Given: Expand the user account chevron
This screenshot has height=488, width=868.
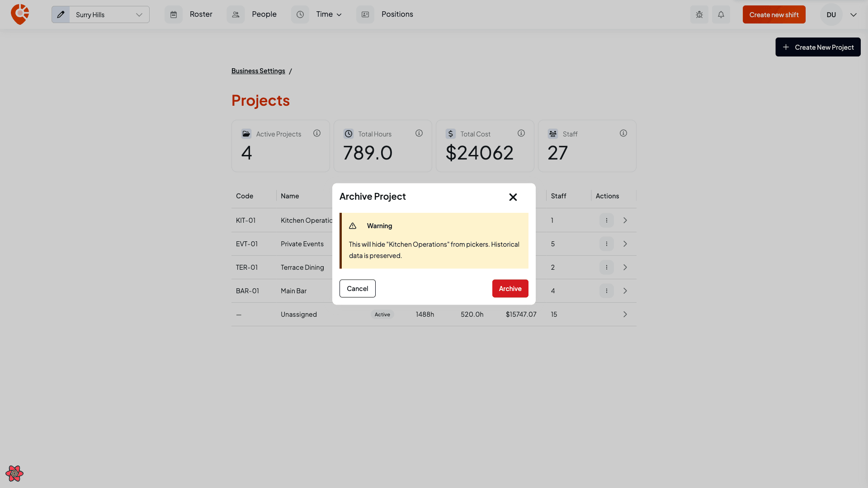Looking at the screenshot, I should click(854, 14).
